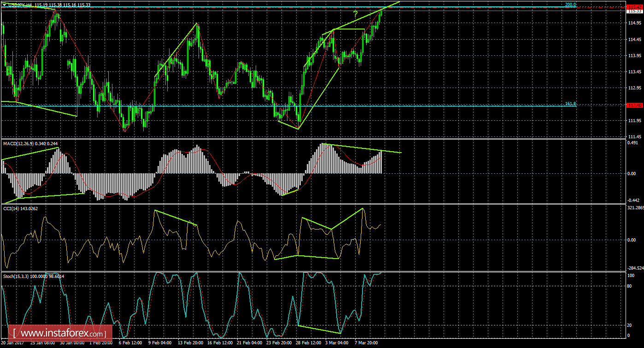Click the 161.8 Fibonacci level label
The image size is (644, 348).
570,104
